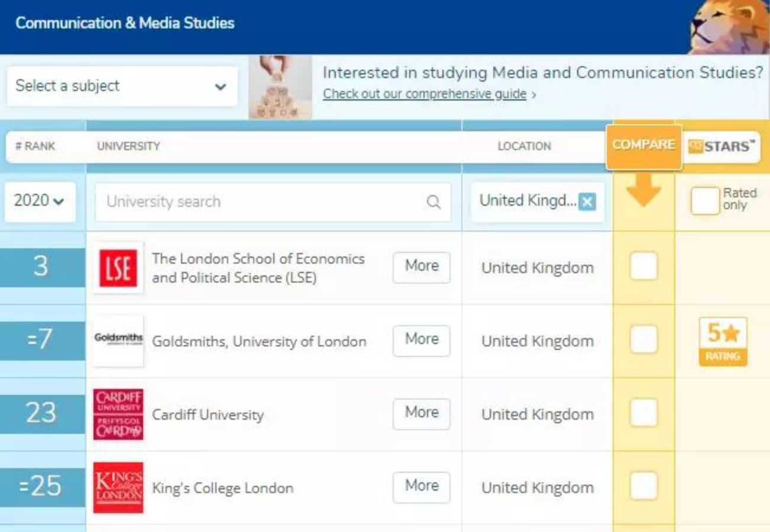Tick the compare checkbox for Cardiff University
This screenshot has height=532, width=770.
click(643, 413)
